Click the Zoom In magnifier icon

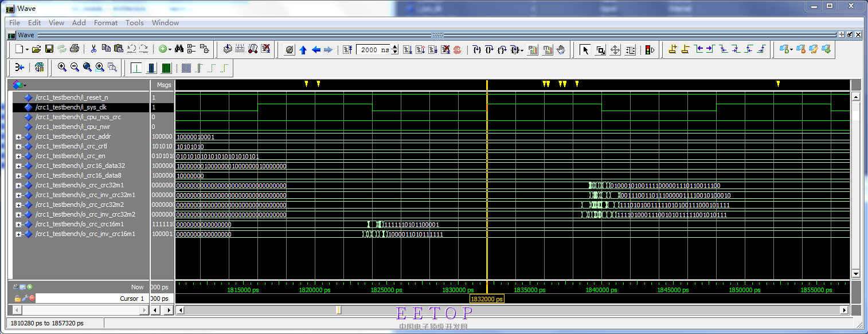[x=62, y=67]
